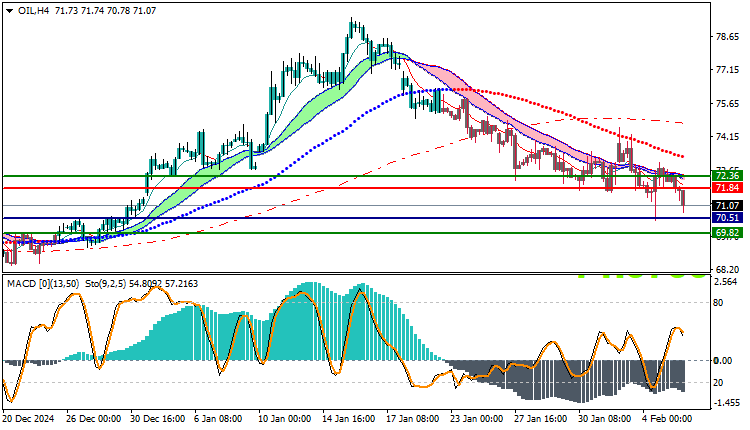This screenshot has width=750, height=430.
Task: Select the green 72.36 price level label
Action: (727, 176)
